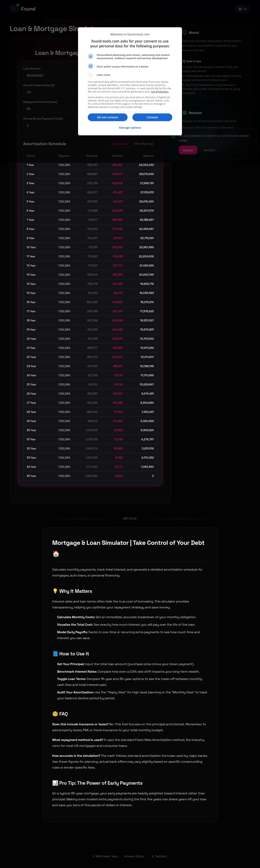Open the Privacy Policy footer link
This screenshot has width=260, height=868.
[x=134, y=856]
